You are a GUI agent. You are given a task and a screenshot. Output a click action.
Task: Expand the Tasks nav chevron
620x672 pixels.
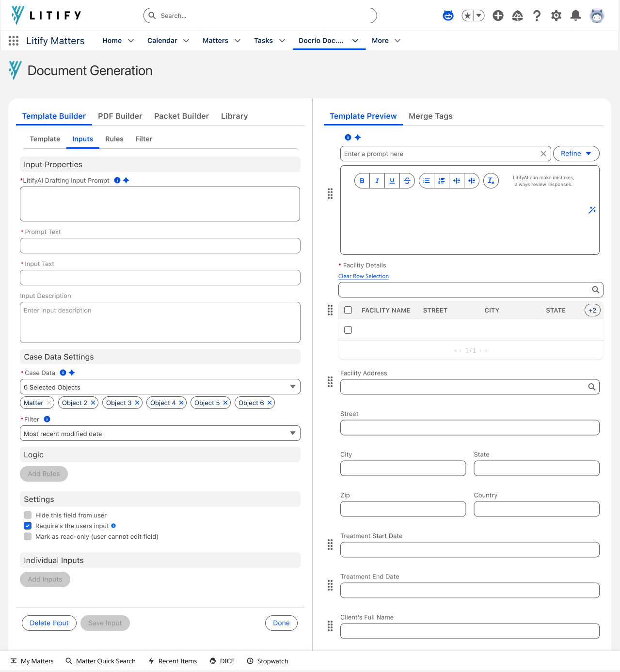(x=282, y=41)
